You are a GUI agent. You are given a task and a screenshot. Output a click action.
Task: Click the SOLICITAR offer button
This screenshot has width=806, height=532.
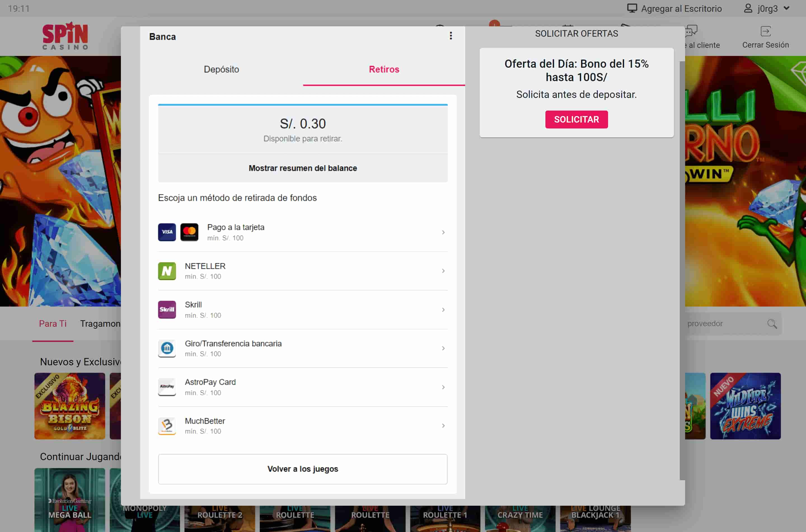[576, 119]
